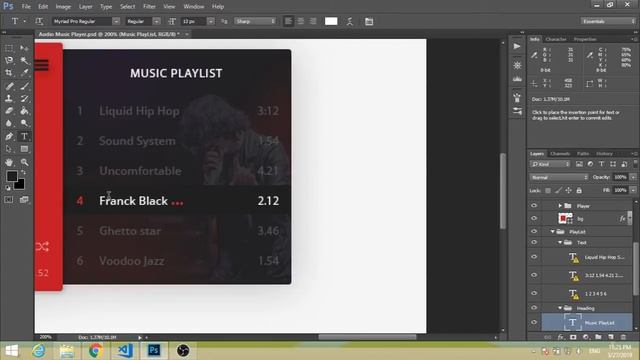Select the Eraser tool
This screenshot has height=360, width=640.
click(x=9, y=111)
